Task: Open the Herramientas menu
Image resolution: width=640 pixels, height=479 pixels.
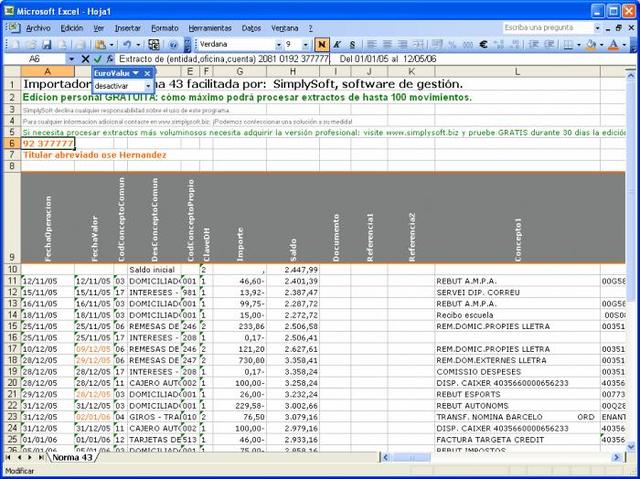Action: tap(210, 28)
